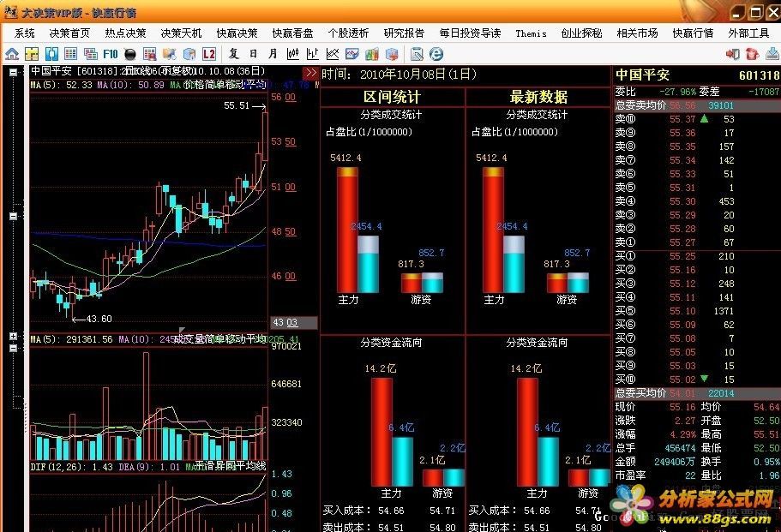
Task: Launch the Internet Explorer browser icon
Action: [x=436, y=54]
